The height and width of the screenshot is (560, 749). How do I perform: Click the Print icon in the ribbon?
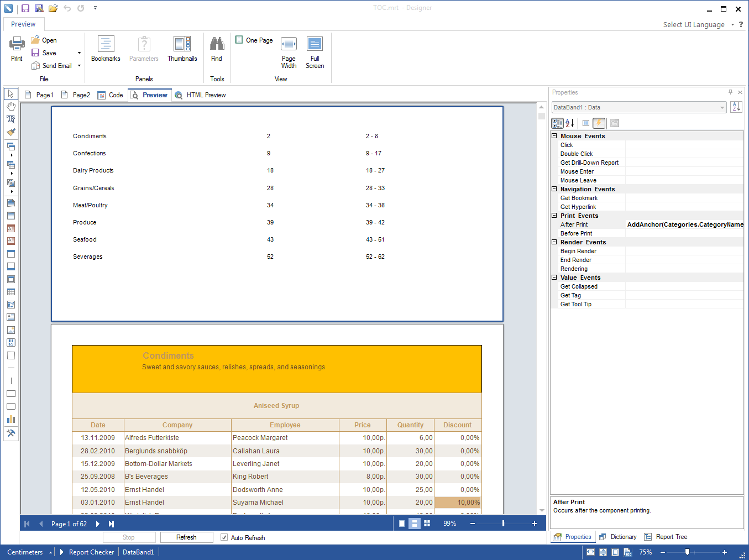click(x=17, y=49)
